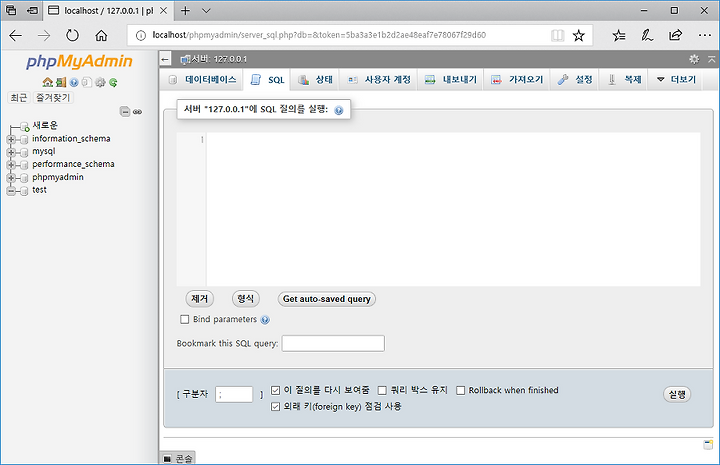Open browser more options ellipsis
Viewport: 720px width, 465px height.
pyautogui.click(x=704, y=35)
